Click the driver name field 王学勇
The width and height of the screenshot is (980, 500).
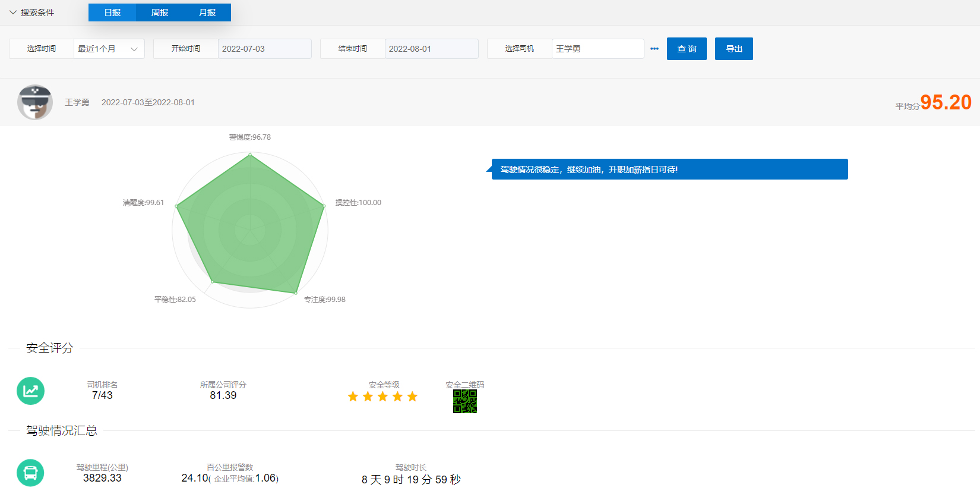click(x=598, y=49)
